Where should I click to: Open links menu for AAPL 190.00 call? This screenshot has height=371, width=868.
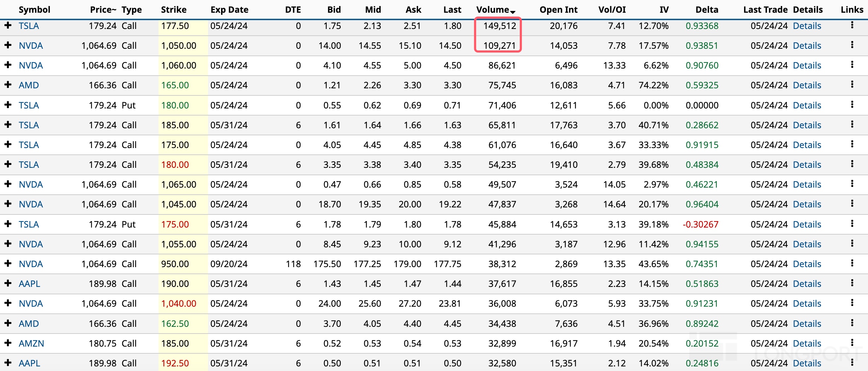coord(852,283)
